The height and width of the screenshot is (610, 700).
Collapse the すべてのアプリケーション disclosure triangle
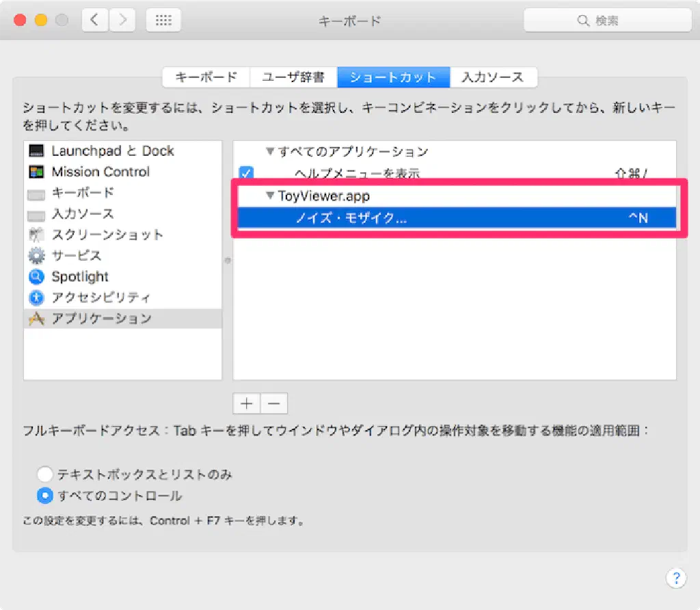[270, 152]
